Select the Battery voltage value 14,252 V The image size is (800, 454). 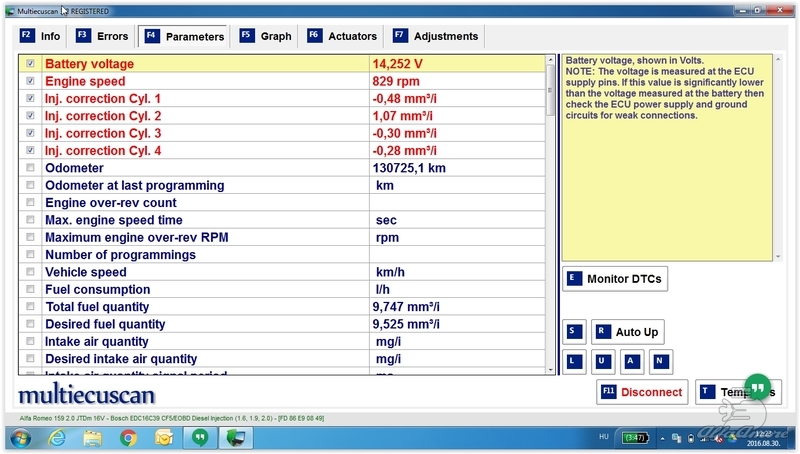pyautogui.click(x=397, y=64)
